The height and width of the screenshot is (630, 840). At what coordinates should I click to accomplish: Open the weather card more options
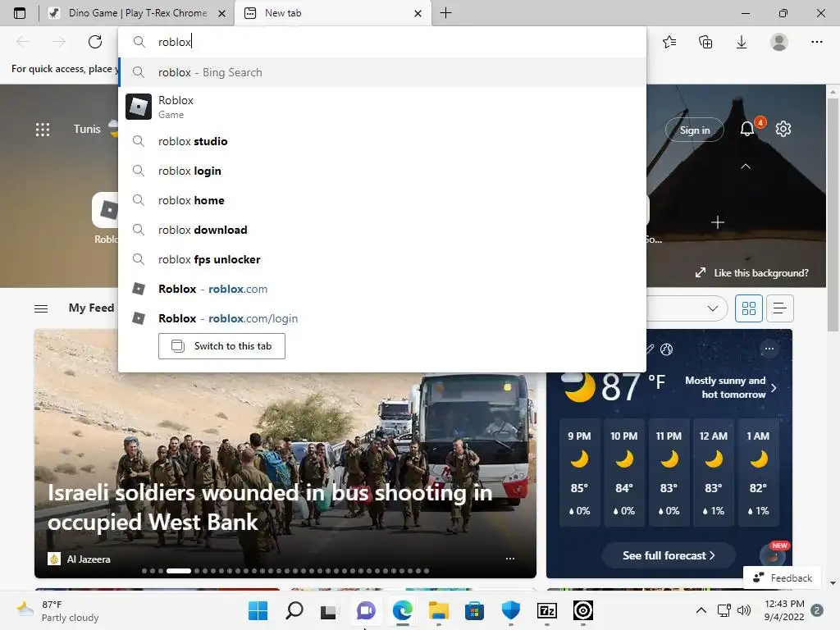point(769,349)
